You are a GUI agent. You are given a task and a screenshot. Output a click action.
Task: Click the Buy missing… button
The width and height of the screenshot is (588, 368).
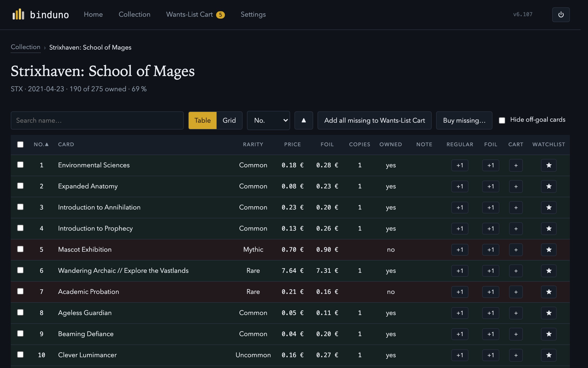pos(464,120)
